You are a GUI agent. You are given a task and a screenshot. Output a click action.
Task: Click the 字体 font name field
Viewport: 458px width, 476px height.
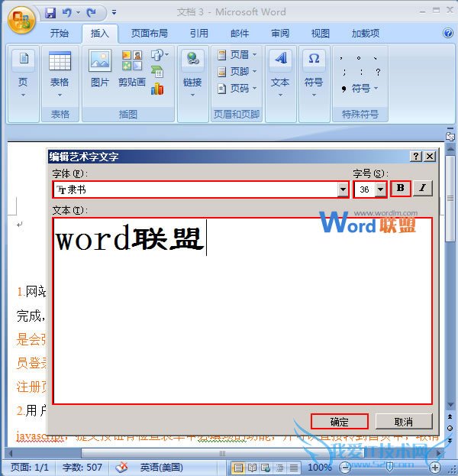pos(195,189)
